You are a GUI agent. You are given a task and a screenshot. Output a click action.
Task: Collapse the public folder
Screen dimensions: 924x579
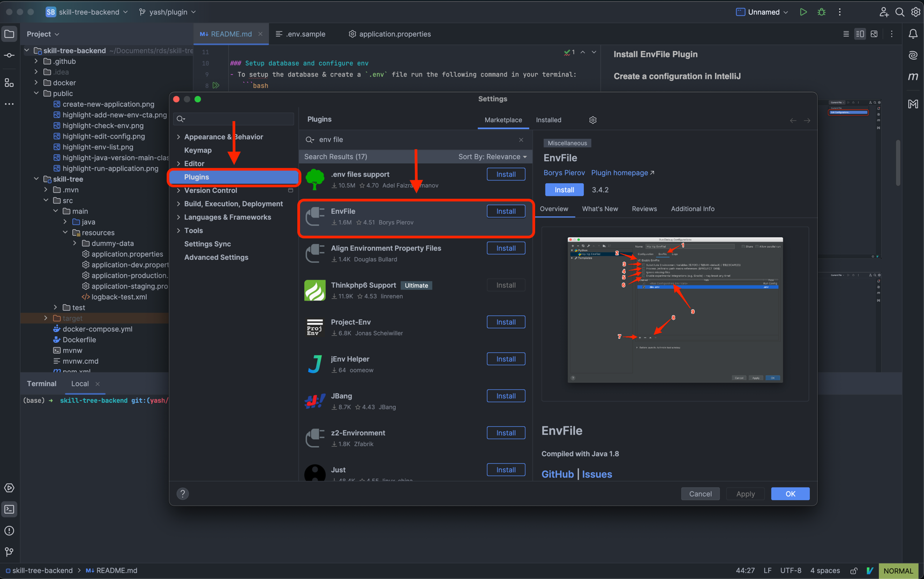(x=36, y=94)
